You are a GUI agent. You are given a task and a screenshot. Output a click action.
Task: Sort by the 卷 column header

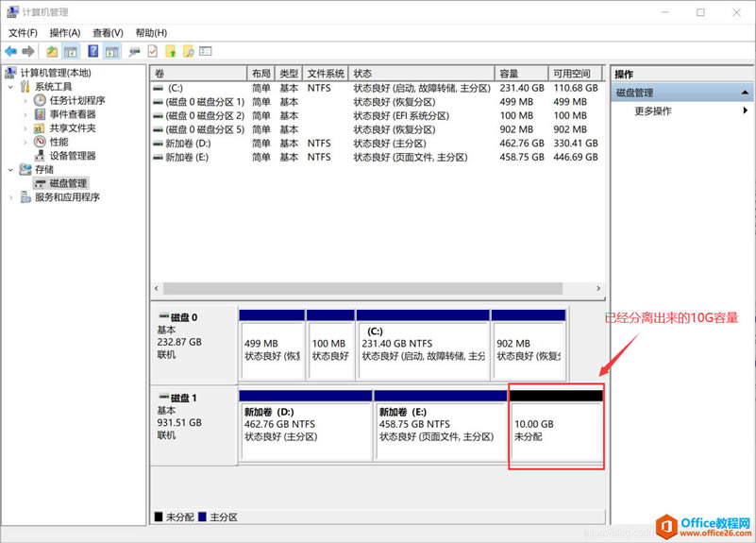coord(198,74)
